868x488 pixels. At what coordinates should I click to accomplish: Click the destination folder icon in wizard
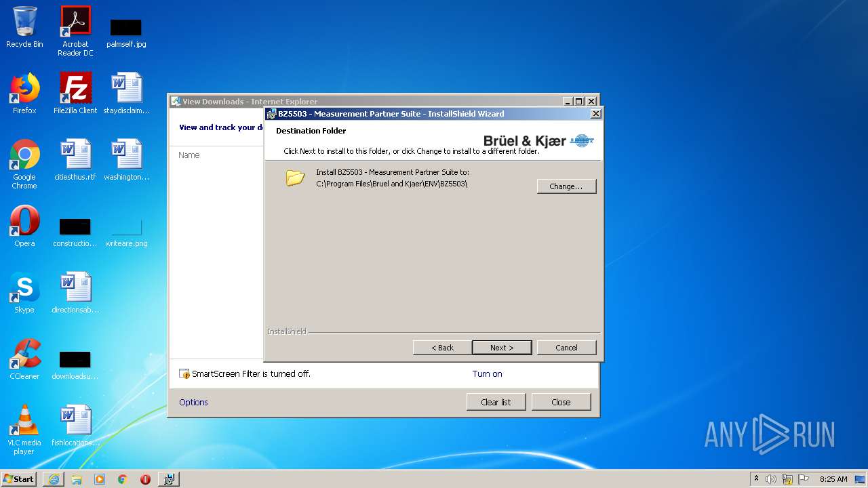coord(295,178)
